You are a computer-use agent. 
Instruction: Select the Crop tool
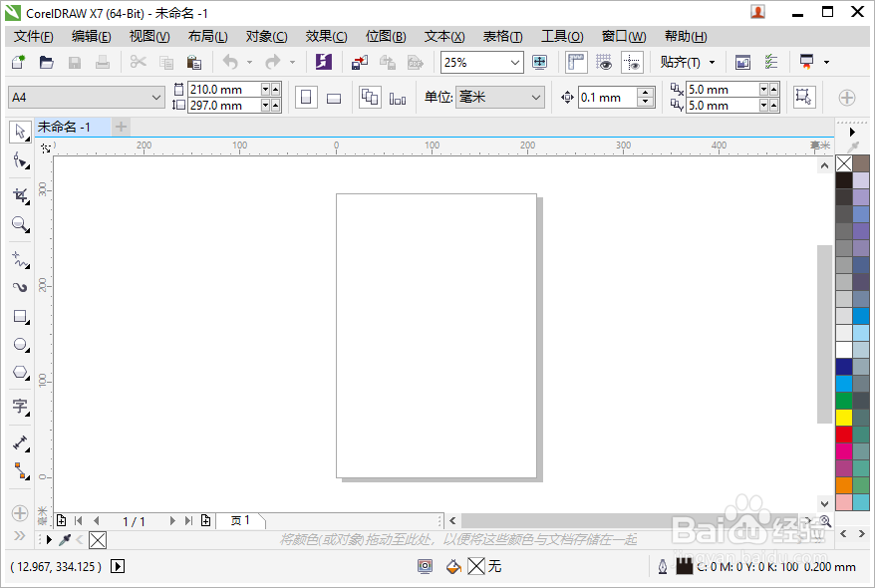20,195
